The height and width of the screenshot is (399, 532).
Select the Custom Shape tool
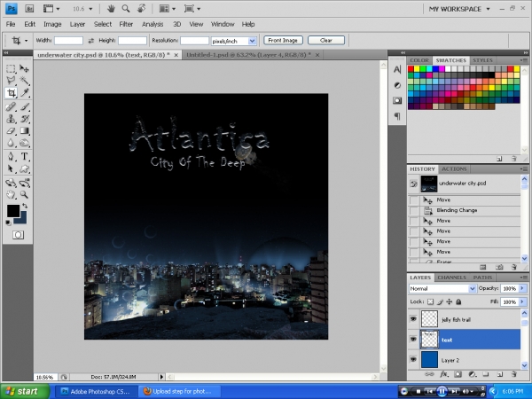pyautogui.click(x=24, y=168)
